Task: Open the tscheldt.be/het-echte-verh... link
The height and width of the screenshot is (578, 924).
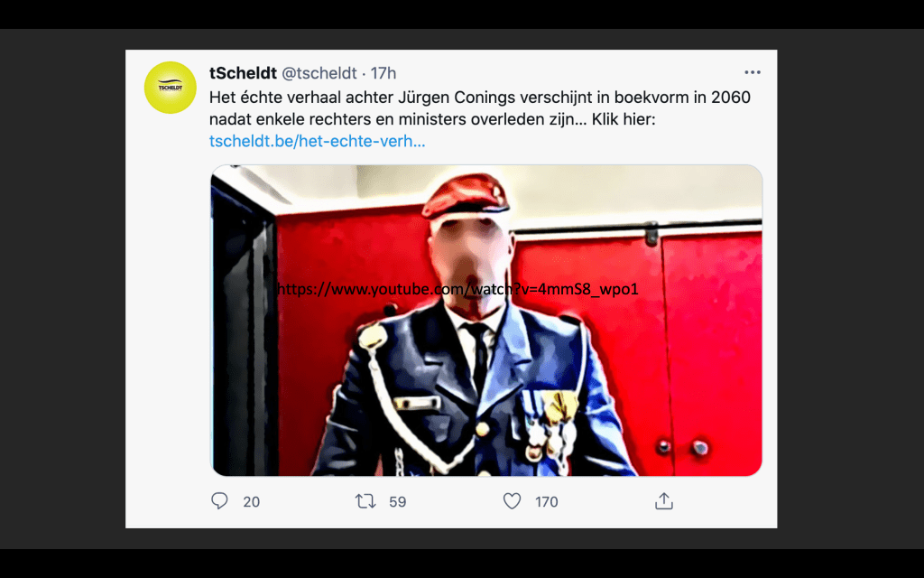Action: coord(317,142)
